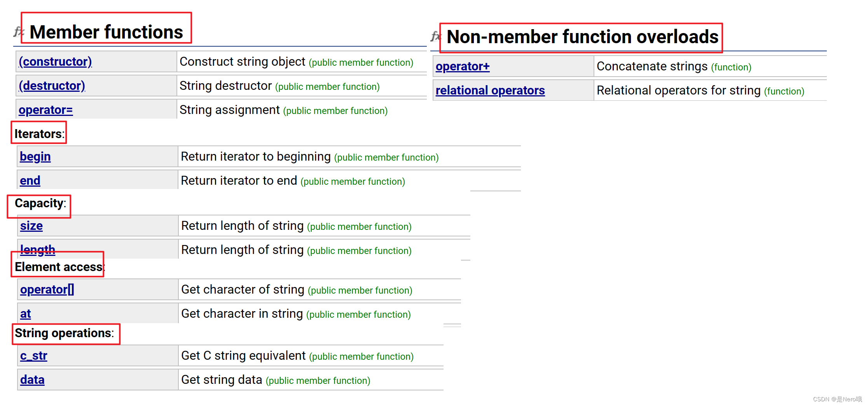Screen dimensions: 868x406
Task: Go to the begin iterator reference
Action: pyautogui.click(x=35, y=156)
